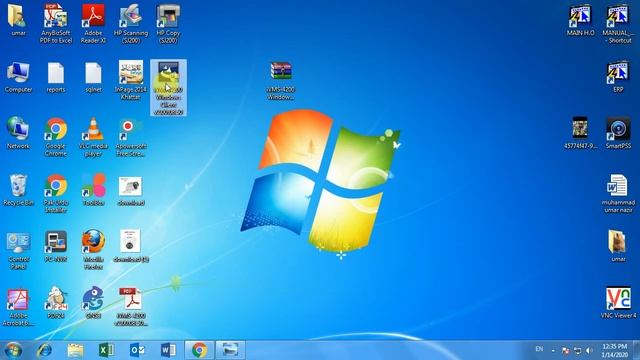This screenshot has height=360, width=640.
Task: Open the ToolBox shortcut
Action: (x=93, y=190)
